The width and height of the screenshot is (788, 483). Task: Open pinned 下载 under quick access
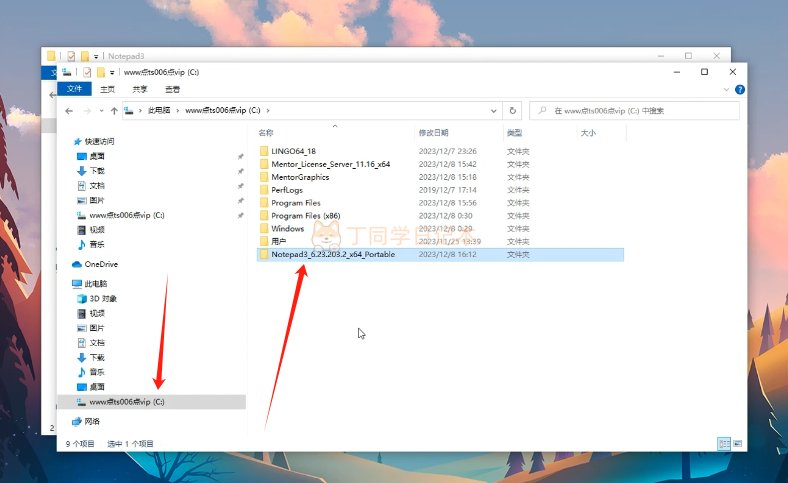97,171
